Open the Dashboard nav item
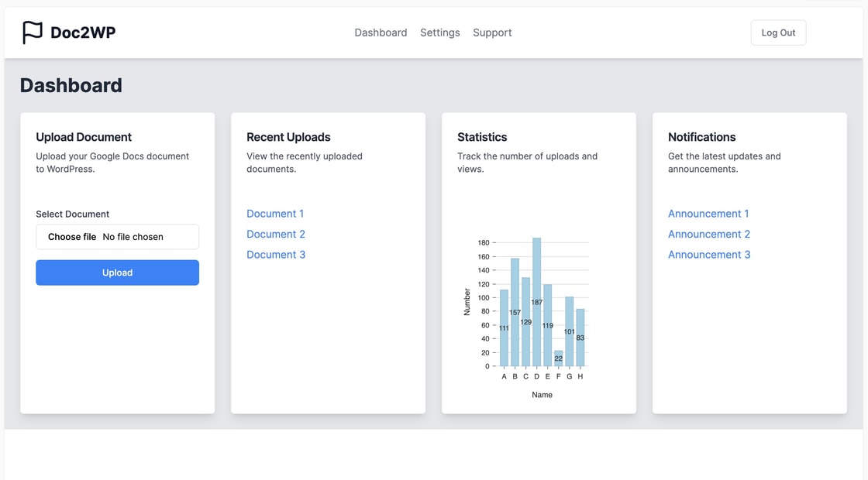Viewport: 868px width, 480px height. coord(381,33)
